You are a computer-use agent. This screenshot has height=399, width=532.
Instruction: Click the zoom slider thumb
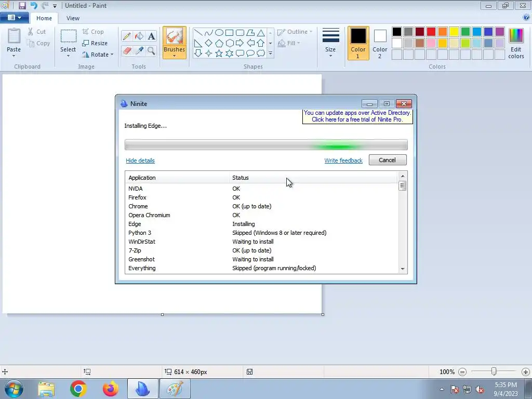click(x=494, y=371)
